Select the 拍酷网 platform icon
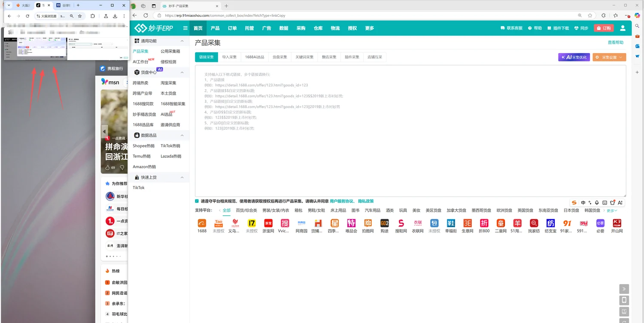 368,223
